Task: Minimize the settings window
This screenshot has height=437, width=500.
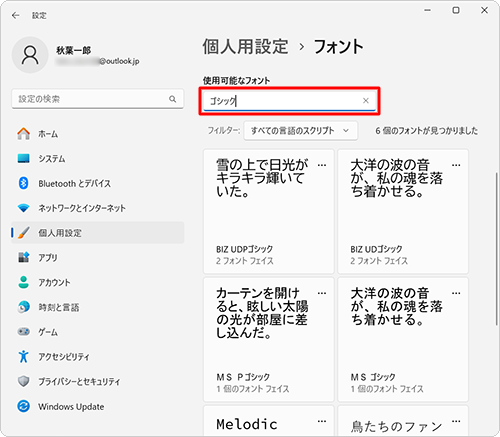Action: [427, 10]
